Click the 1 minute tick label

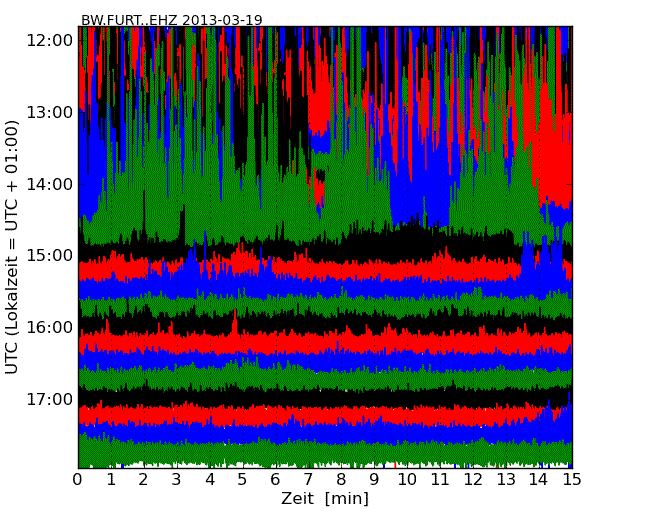click(111, 480)
